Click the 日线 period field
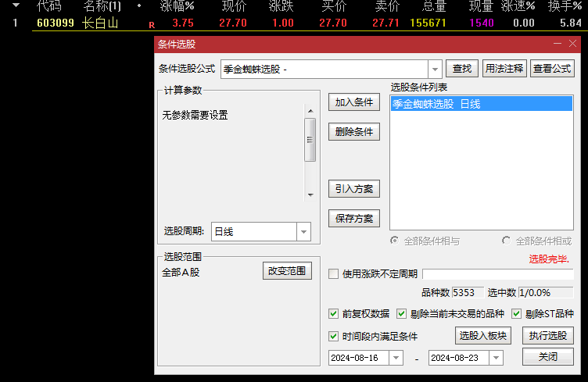Viewport: 588px width, 382px height. click(254, 232)
